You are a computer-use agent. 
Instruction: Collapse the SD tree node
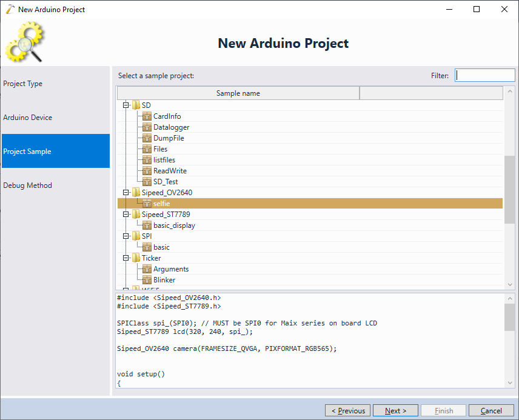pos(126,105)
